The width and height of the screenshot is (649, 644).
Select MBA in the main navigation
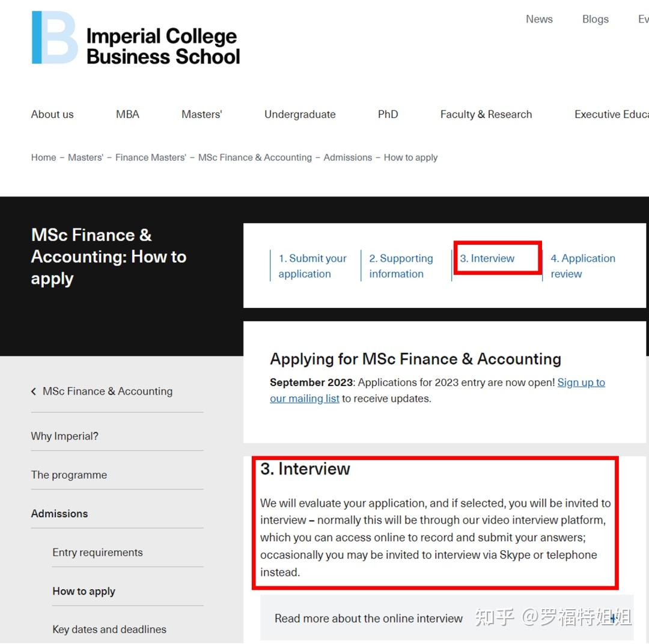tap(127, 114)
